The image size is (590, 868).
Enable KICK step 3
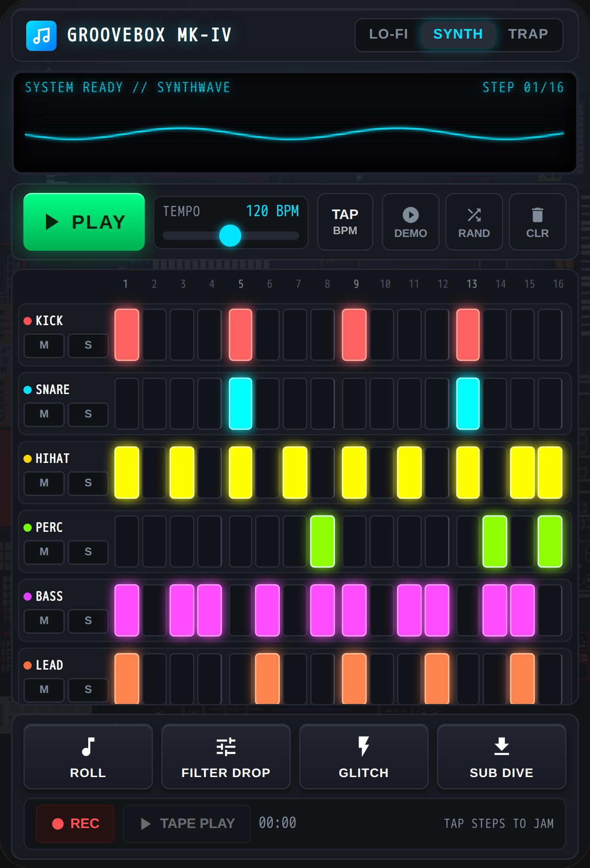(x=182, y=335)
